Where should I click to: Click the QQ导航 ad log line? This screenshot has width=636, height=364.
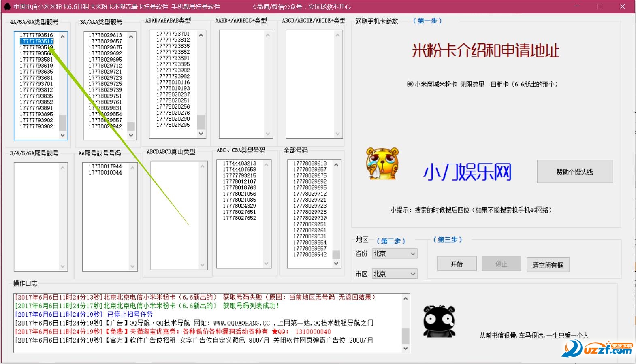tap(194, 323)
